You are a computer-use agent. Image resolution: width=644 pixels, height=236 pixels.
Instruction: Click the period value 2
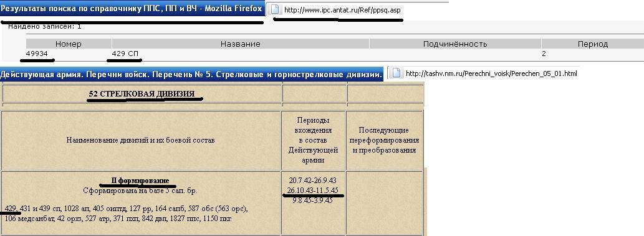[x=544, y=54]
